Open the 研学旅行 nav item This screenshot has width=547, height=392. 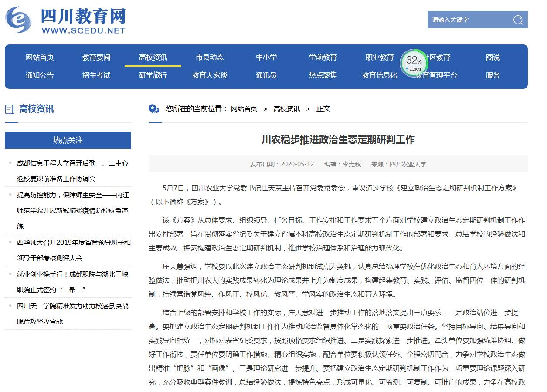coord(153,75)
